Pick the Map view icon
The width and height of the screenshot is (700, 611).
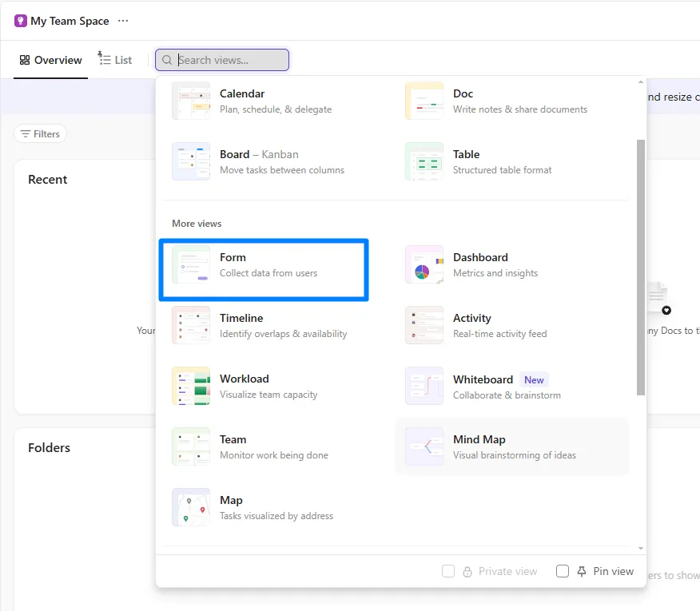click(191, 507)
